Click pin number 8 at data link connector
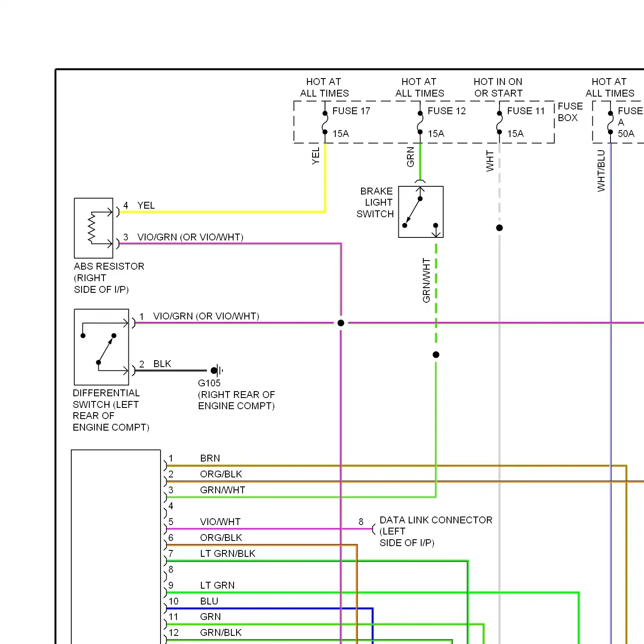Viewport: 644px width, 644px height. (x=361, y=522)
